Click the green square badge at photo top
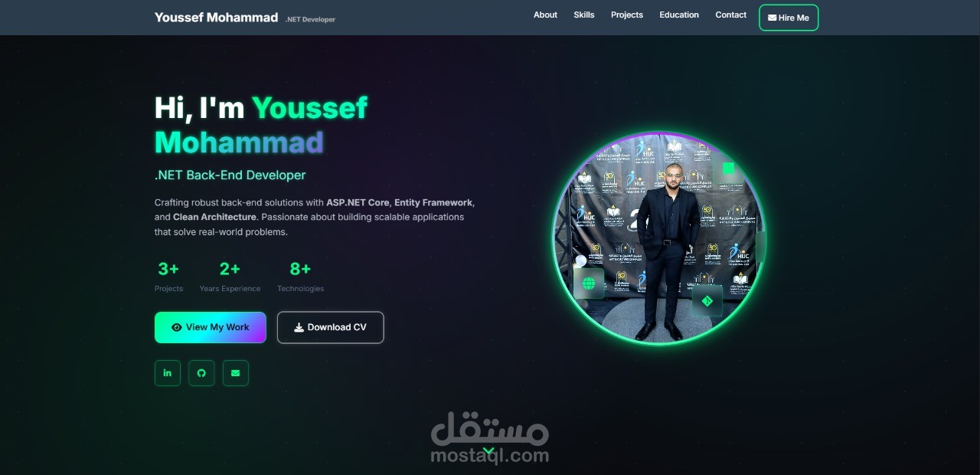 pyautogui.click(x=728, y=169)
